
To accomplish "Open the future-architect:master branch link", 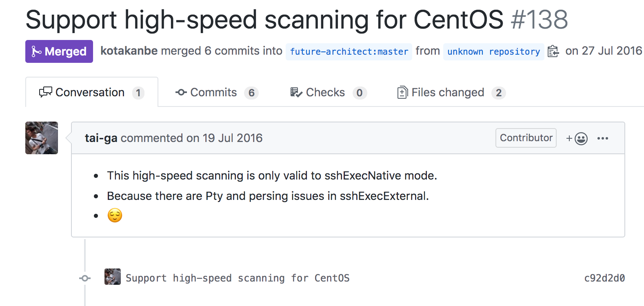I will pyautogui.click(x=349, y=52).
